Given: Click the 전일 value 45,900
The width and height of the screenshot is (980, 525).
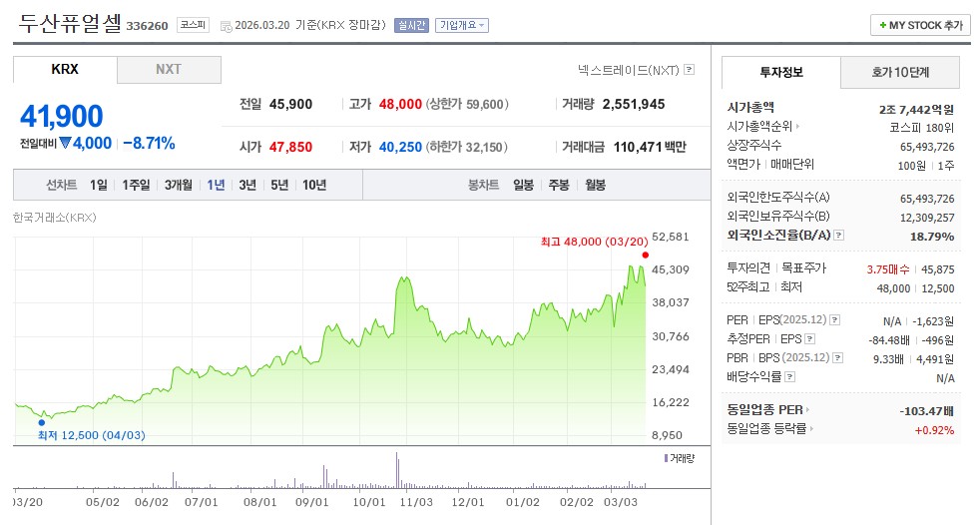Looking at the screenshot, I should pos(290,105).
